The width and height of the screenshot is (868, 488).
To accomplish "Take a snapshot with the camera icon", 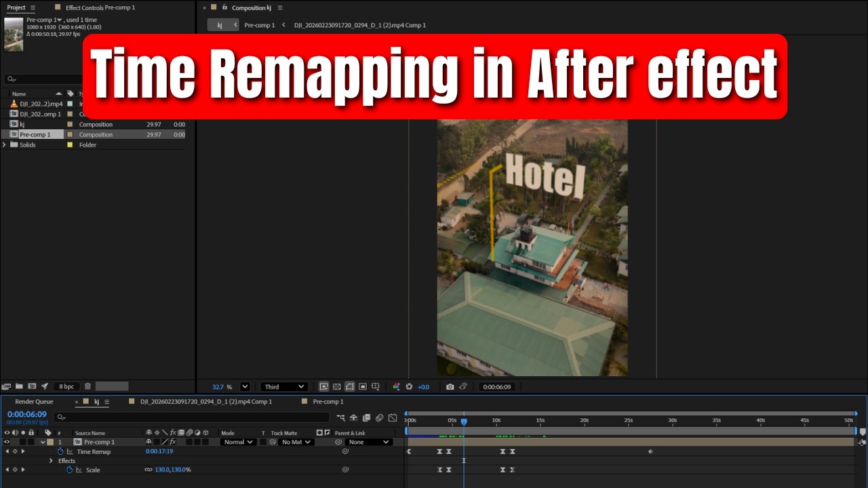I will click(x=450, y=386).
